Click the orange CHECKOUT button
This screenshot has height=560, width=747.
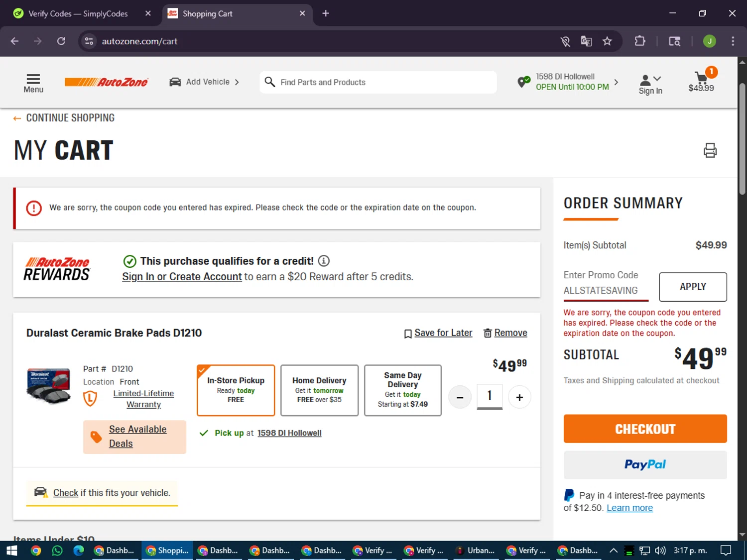pos(645,429)
